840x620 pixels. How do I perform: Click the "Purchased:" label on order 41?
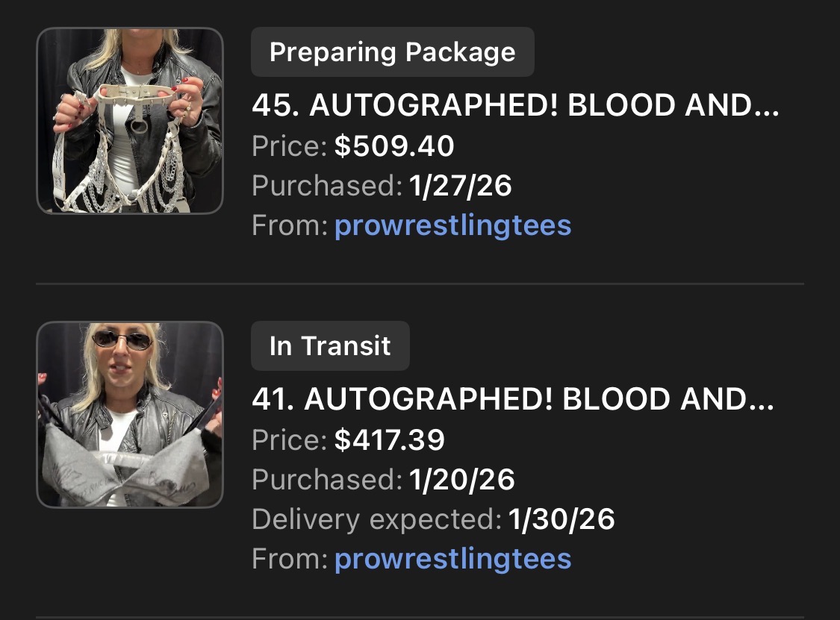327,480
